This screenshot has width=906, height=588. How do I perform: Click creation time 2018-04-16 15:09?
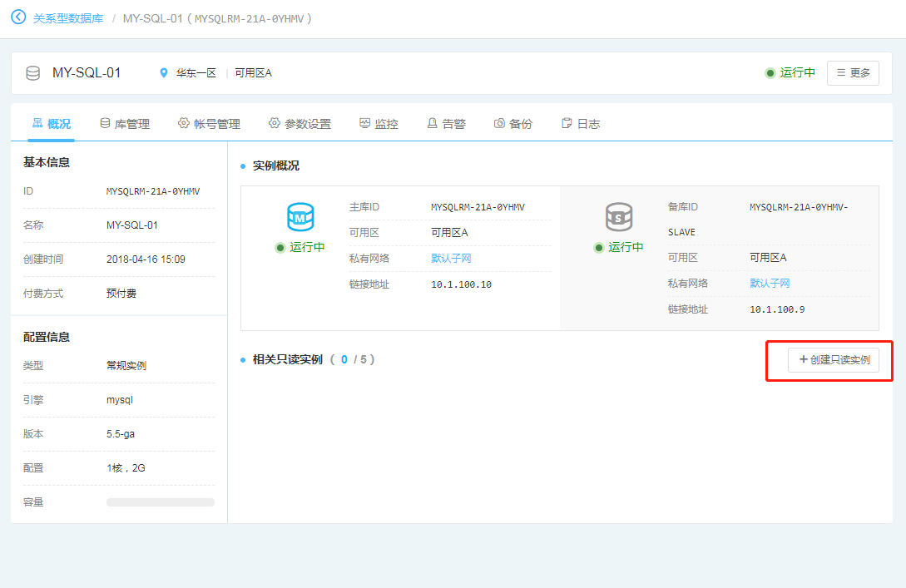pyautogui.click(x=146, y=259)
